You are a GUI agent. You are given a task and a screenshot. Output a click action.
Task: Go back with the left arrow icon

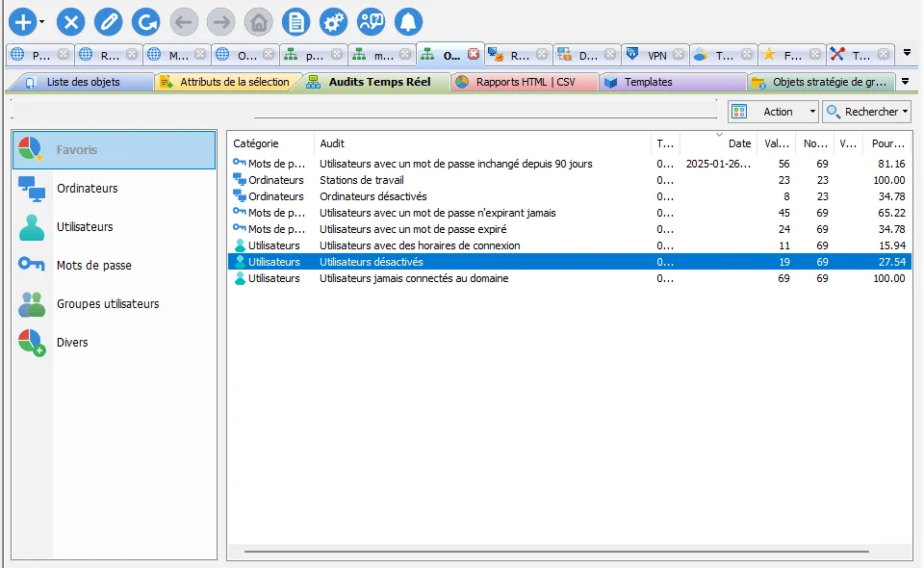coord(184,22)
